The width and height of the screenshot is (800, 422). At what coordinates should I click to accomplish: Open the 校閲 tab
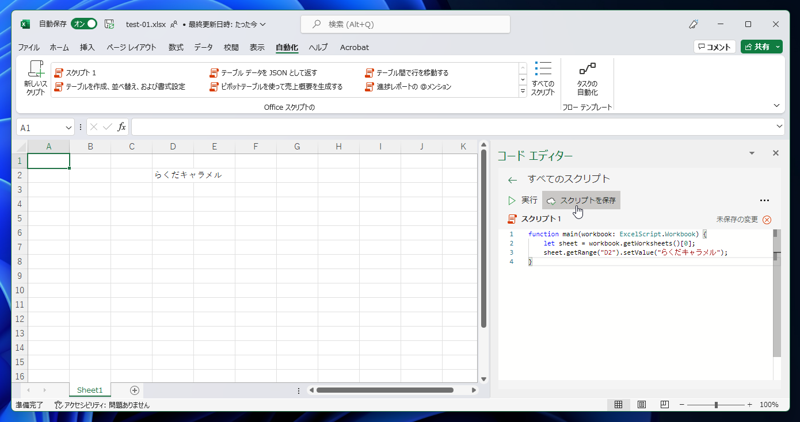(x=231, y=47)
